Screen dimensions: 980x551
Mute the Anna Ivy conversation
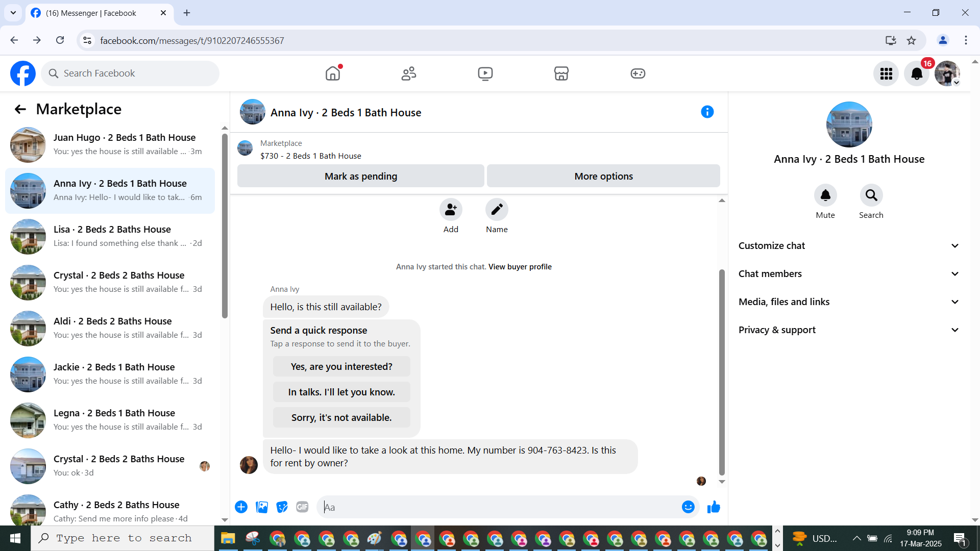(x=825, y=195)
